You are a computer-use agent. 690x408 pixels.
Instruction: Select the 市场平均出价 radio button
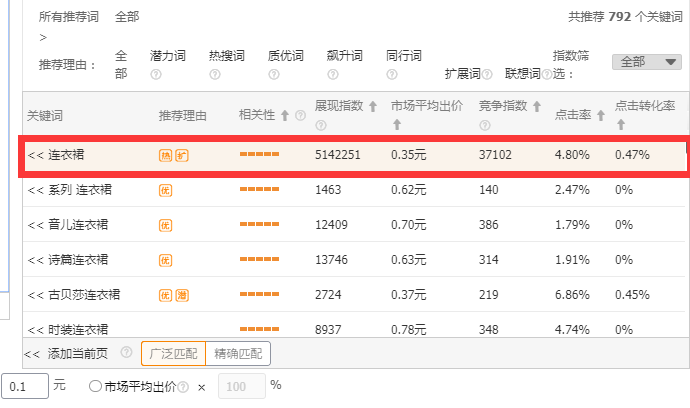tap(95, 386)
